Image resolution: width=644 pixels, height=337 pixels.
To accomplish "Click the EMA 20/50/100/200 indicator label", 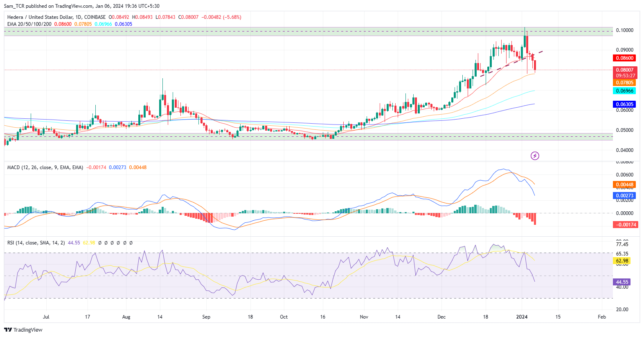I will click(29, 24).
